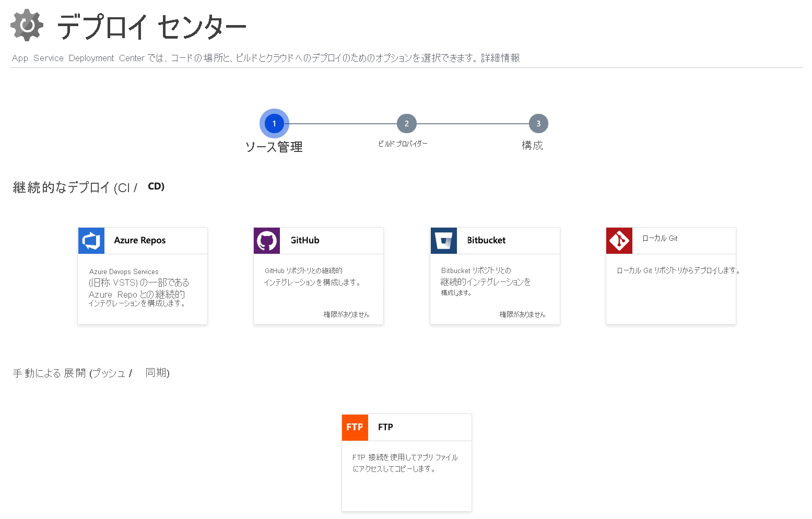Click the Bitbucket リポジトリとの description text
The image size is (812, 519).
click(486, 281)
